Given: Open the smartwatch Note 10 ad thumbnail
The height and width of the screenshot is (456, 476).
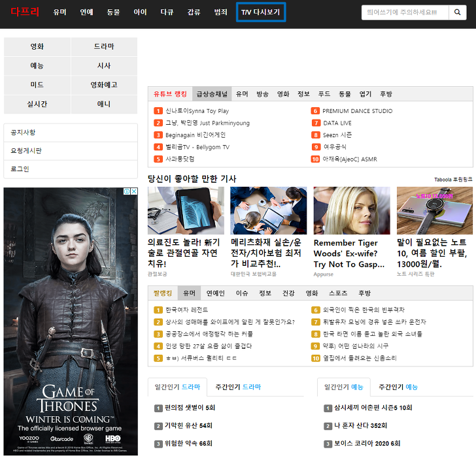Looking at the screenshot, I should pos(435,210).
